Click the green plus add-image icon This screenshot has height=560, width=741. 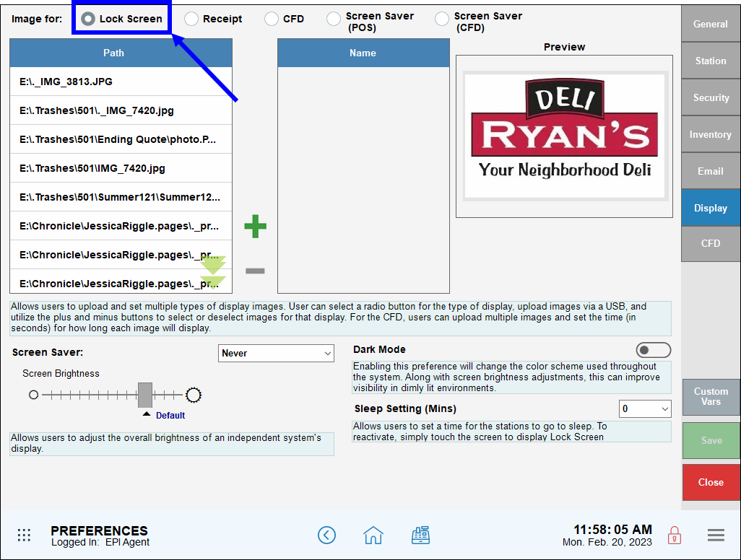(255, 226)
